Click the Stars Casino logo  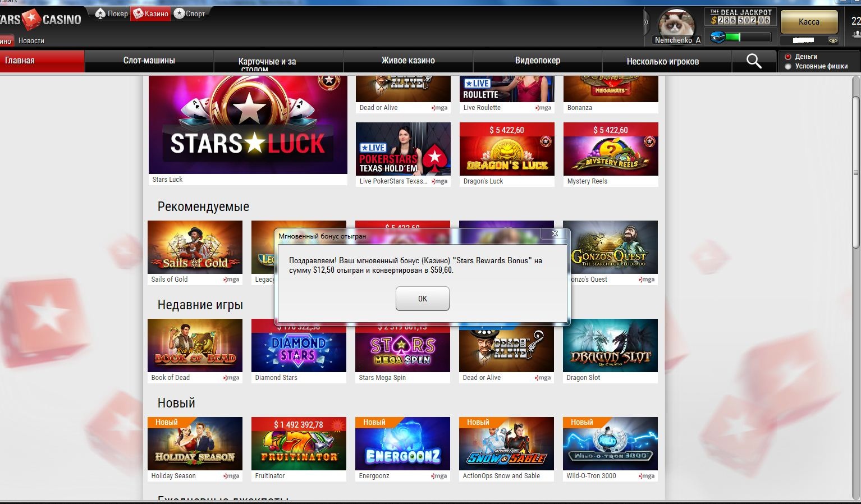pyautogui.click(x=40, y=20)
